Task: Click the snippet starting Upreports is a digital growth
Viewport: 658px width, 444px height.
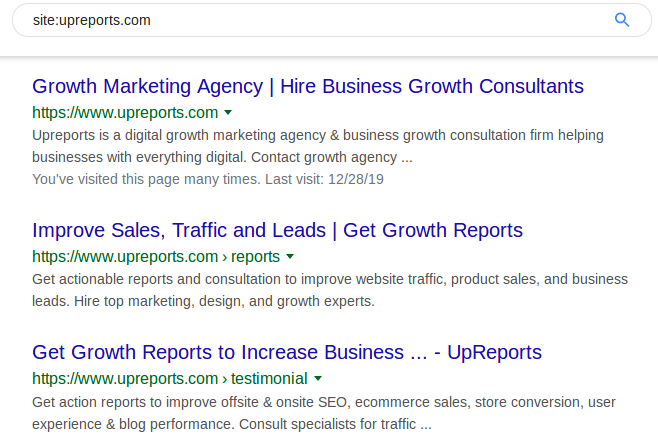Action: pos(318,146)
